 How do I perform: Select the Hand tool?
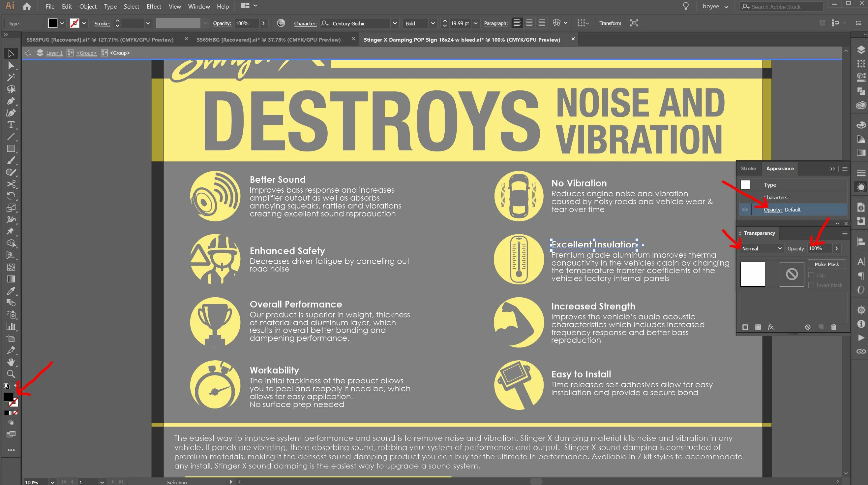click(x=11, y=362)
